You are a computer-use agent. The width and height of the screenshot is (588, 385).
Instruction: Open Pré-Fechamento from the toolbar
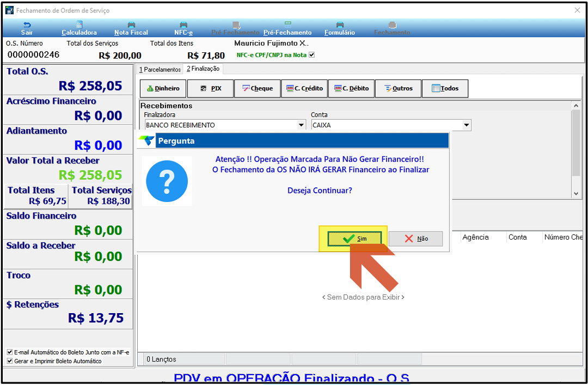pos(287,28)
